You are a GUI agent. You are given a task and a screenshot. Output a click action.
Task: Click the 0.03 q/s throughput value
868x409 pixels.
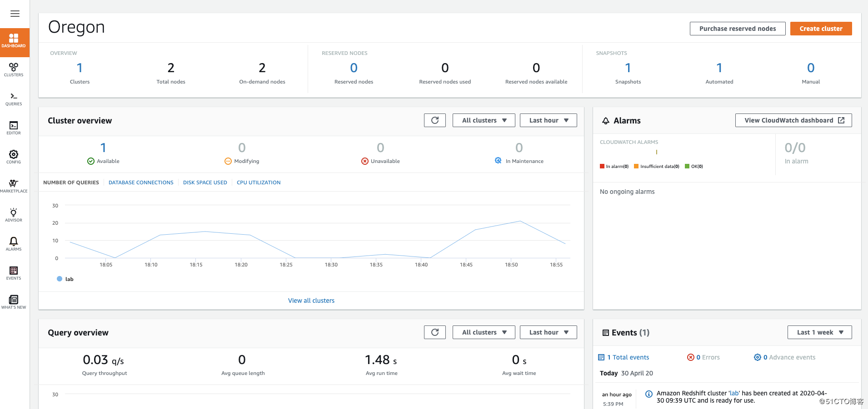103,360
